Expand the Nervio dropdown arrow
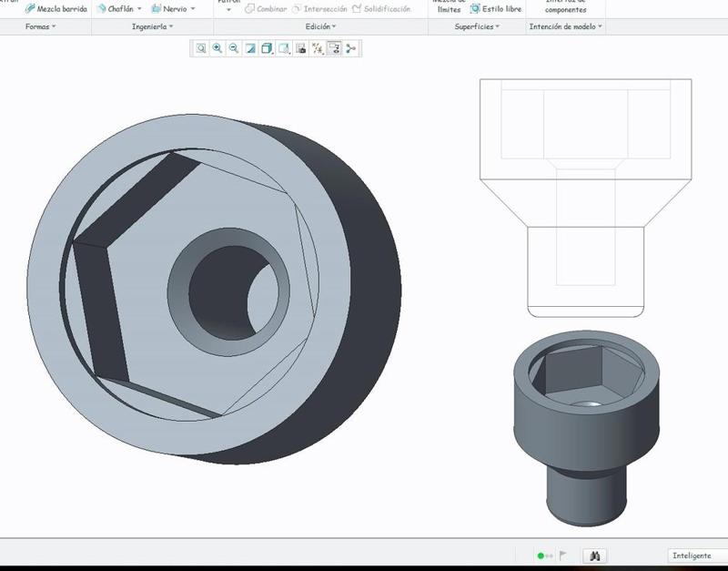 point(193,9)
